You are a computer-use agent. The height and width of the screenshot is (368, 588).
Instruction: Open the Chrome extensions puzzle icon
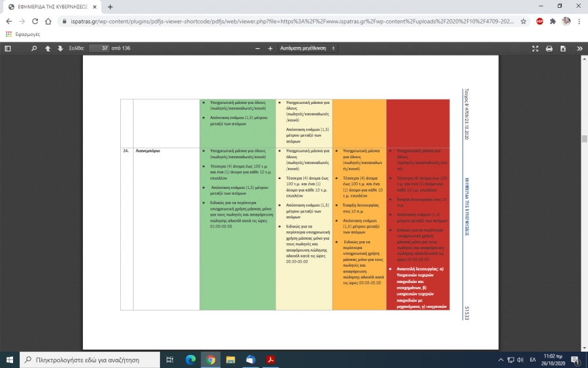pyautogui.click(x=553, y=21)
